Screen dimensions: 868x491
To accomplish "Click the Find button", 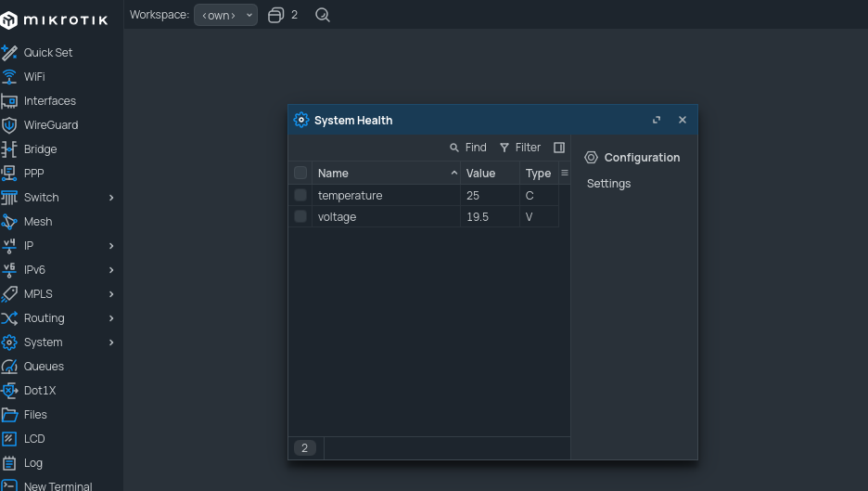I will [x=468, y=148].
